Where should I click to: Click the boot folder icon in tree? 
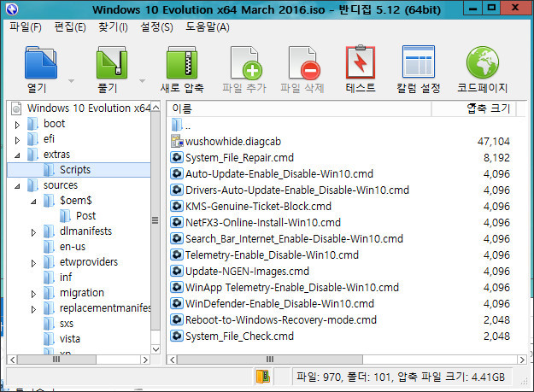pos(32,124)
